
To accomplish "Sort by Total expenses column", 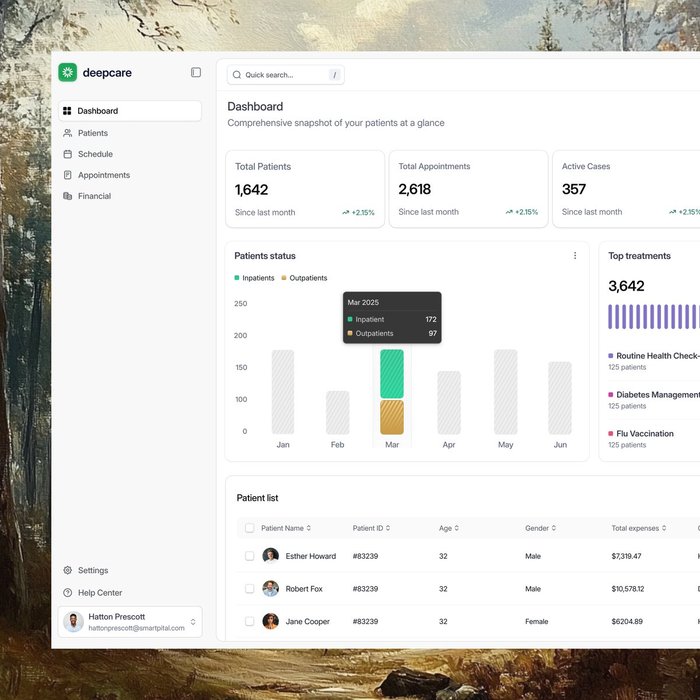I will coord(639,528).
